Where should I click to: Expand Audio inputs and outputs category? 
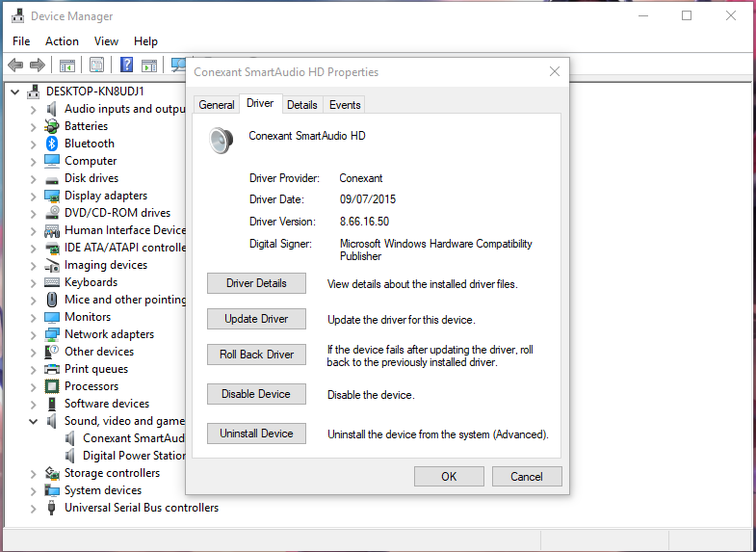[x=34, y=110]
